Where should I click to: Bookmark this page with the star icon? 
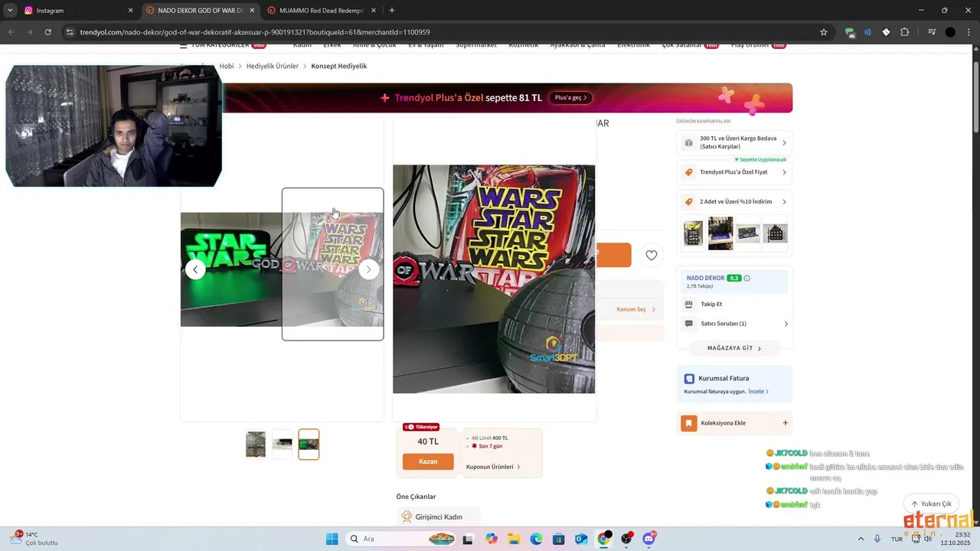[824, 32]
